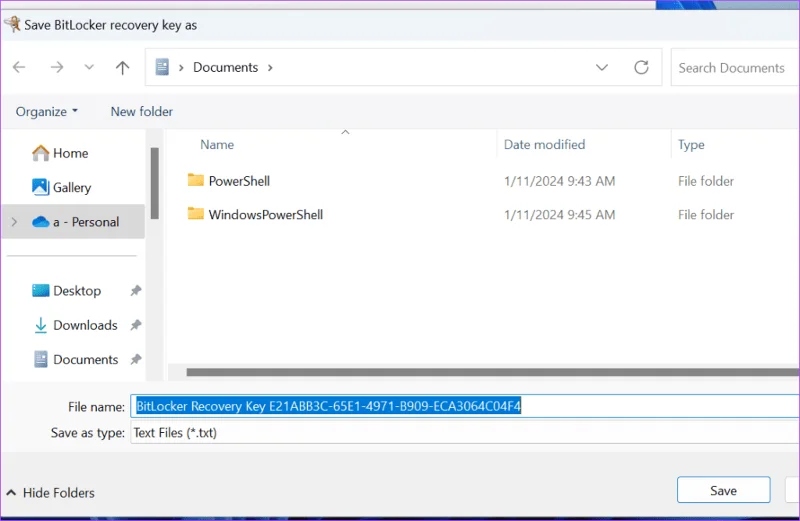Create a New folder
This screenshot has height=521, width=800.
coord(142,112)
